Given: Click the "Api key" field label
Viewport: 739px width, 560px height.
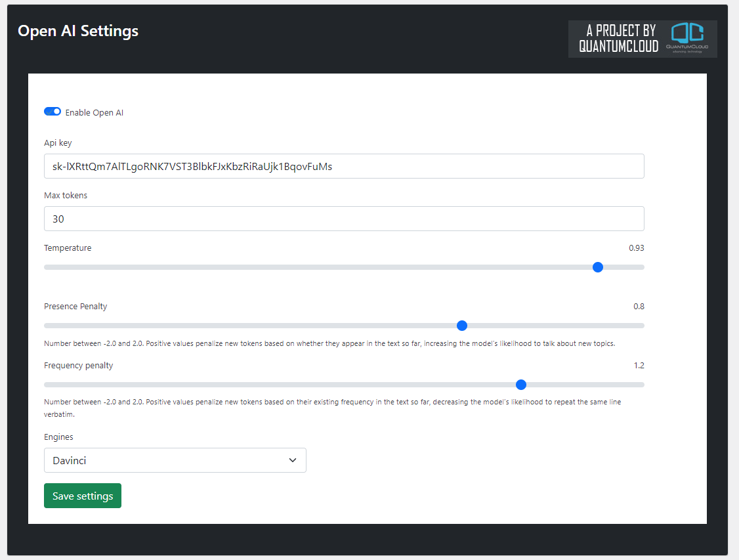Looking at the screenshot, I should click(58, 143).
